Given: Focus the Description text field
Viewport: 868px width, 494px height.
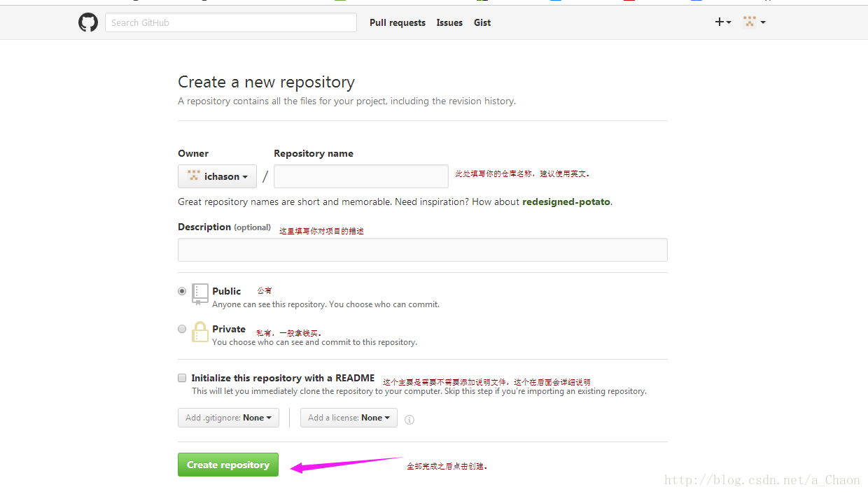Looking at the screenshot, I should (423, 250).
